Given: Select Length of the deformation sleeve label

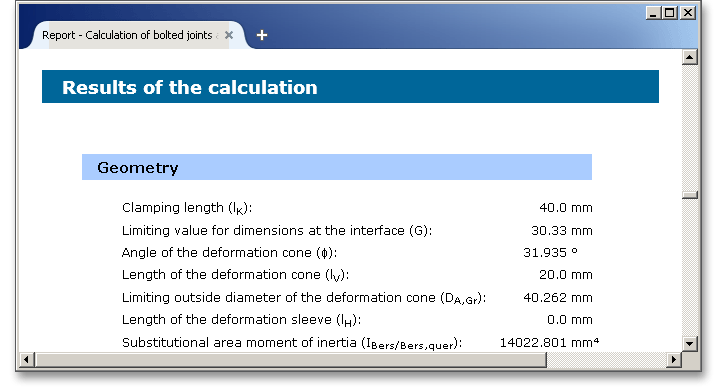Looking at the screenshot, I should point(241,320).
